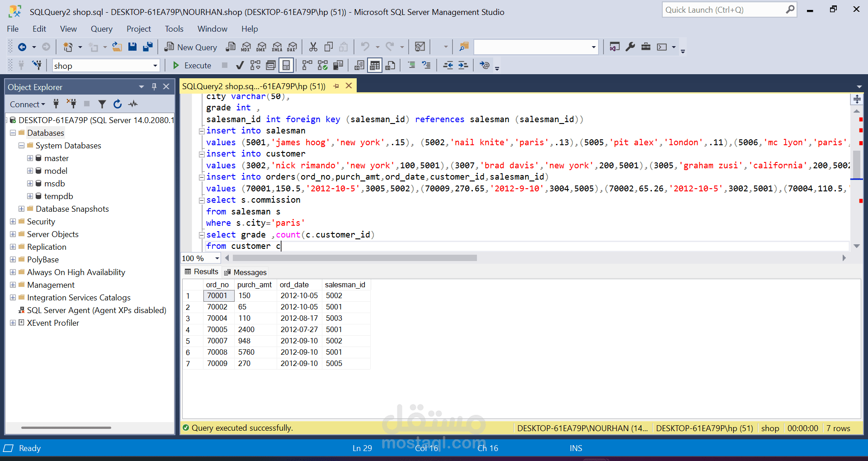Screen dimensions: 868x461
Task: Select the tempdb database row
Action: coord(58,196)
